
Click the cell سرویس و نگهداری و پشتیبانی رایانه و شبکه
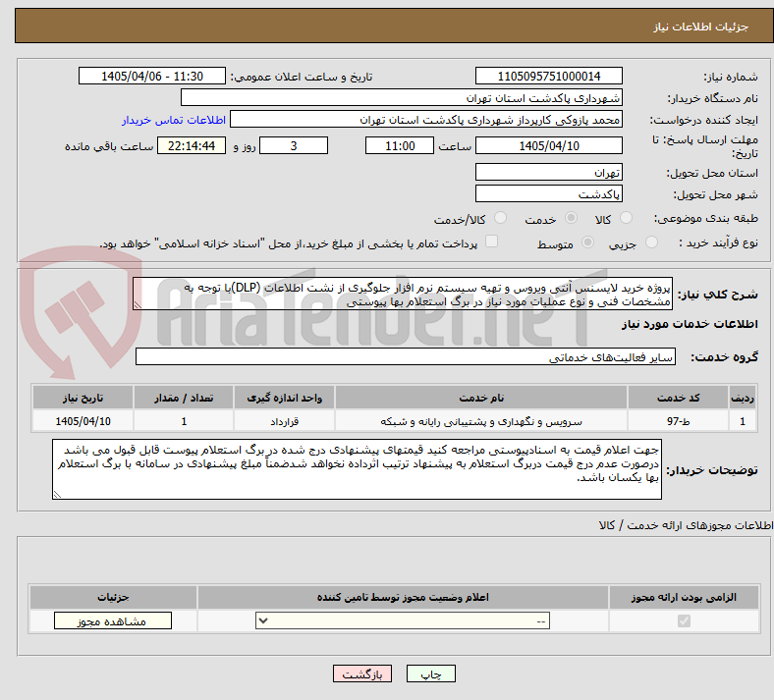(x=481, y=421)
